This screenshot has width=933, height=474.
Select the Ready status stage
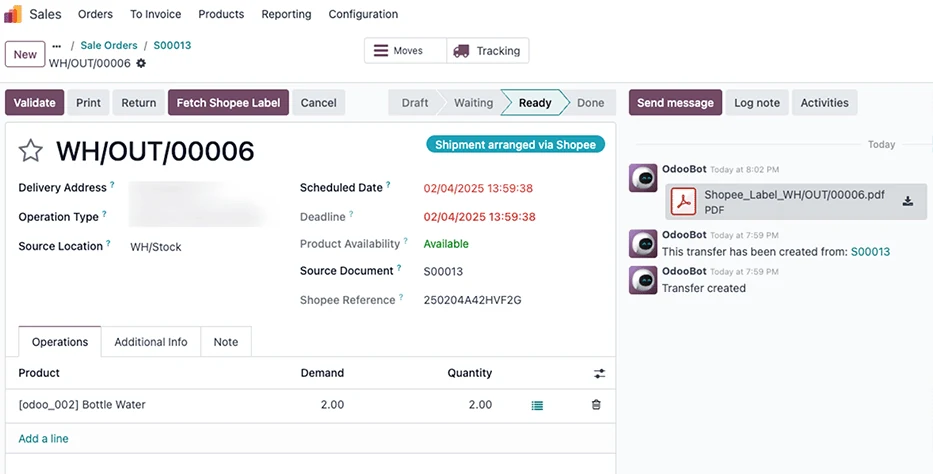tap(535, 102)
